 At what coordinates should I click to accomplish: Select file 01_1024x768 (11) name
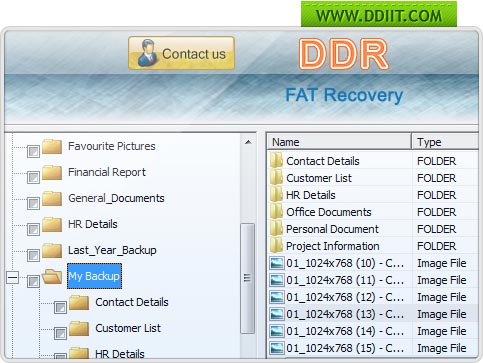(345, 280)
